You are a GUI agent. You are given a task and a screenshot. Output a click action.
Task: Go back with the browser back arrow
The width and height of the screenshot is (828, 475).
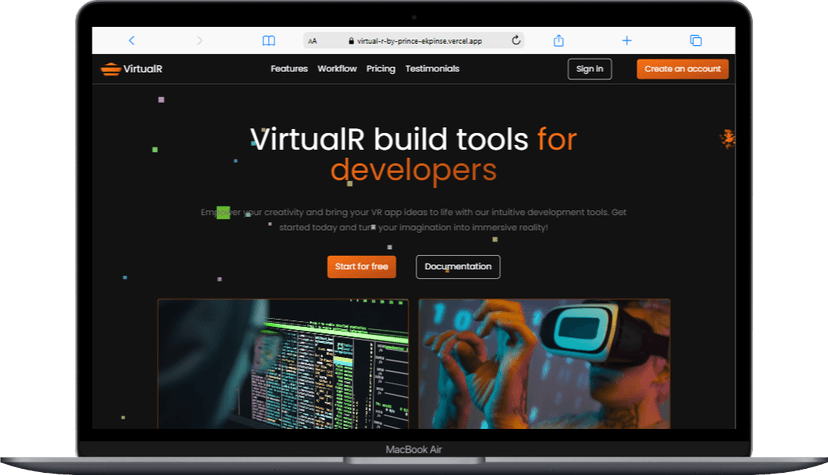tap(131, 41)
